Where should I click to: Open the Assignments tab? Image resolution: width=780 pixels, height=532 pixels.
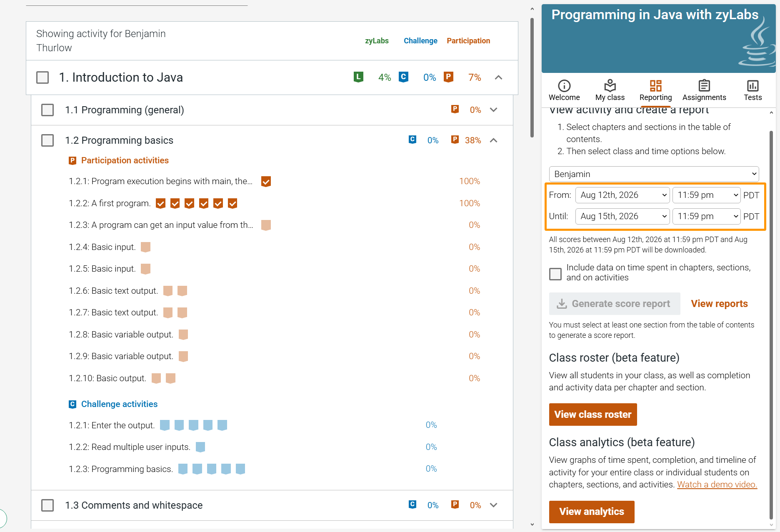tap(704, 91)
